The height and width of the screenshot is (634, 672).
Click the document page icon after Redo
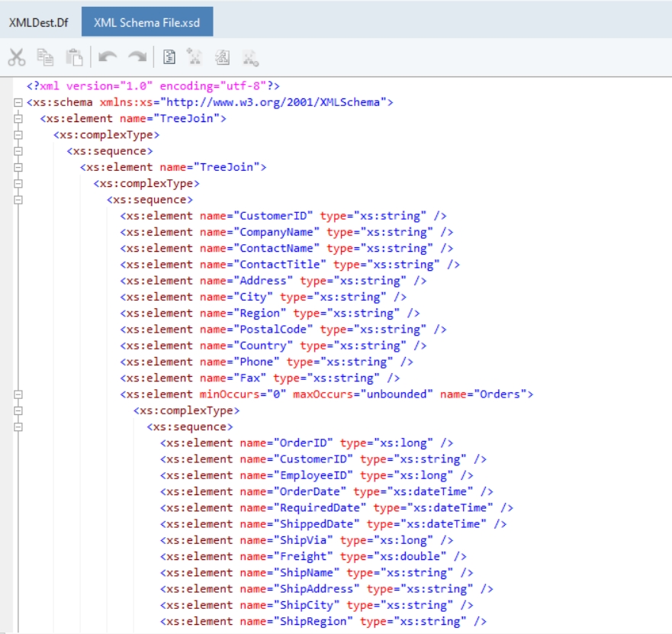click(x=170, y=57)
